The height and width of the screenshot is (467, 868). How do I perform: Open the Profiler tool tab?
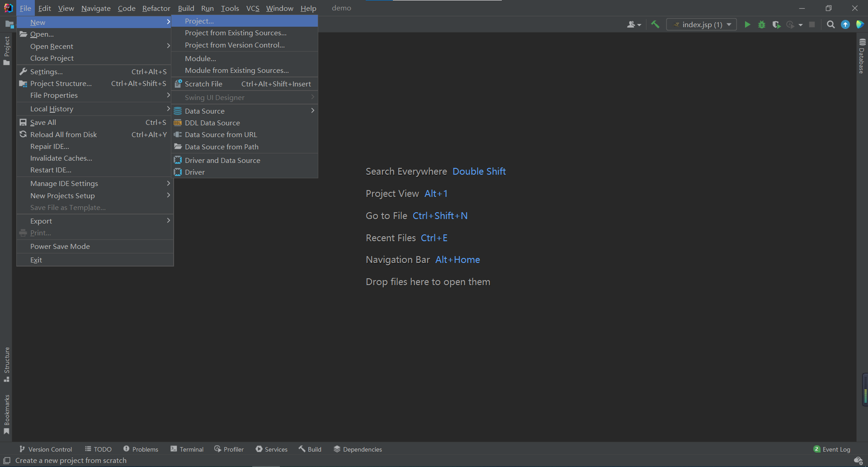229,449
